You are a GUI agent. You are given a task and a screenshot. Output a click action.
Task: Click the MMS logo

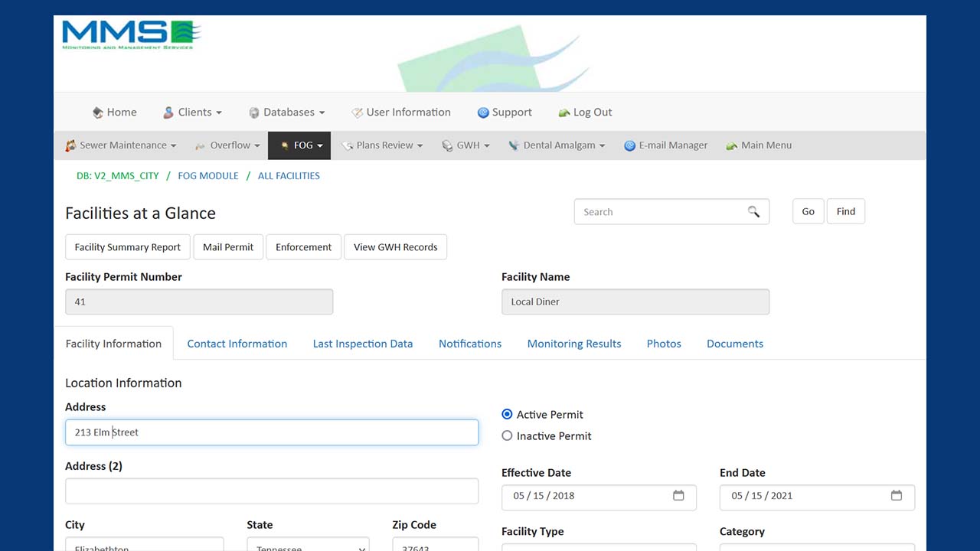tap(131, 34)
